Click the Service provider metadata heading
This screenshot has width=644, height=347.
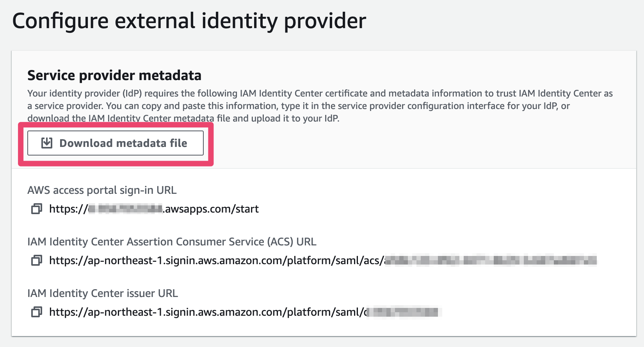point(114,75)
